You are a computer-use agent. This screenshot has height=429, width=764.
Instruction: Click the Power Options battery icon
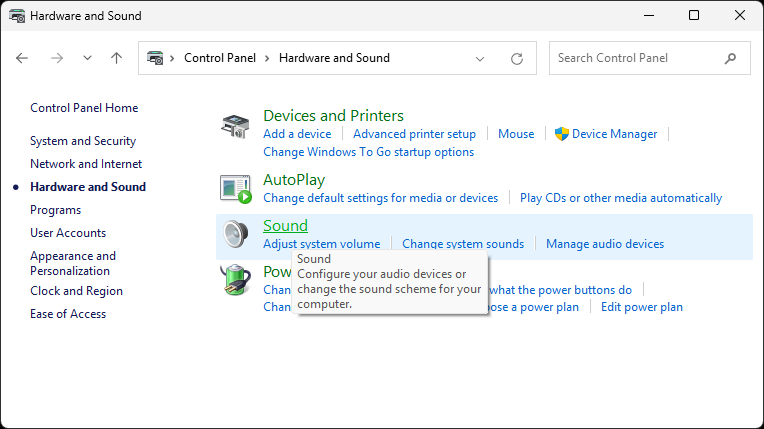tap(235, 279)
